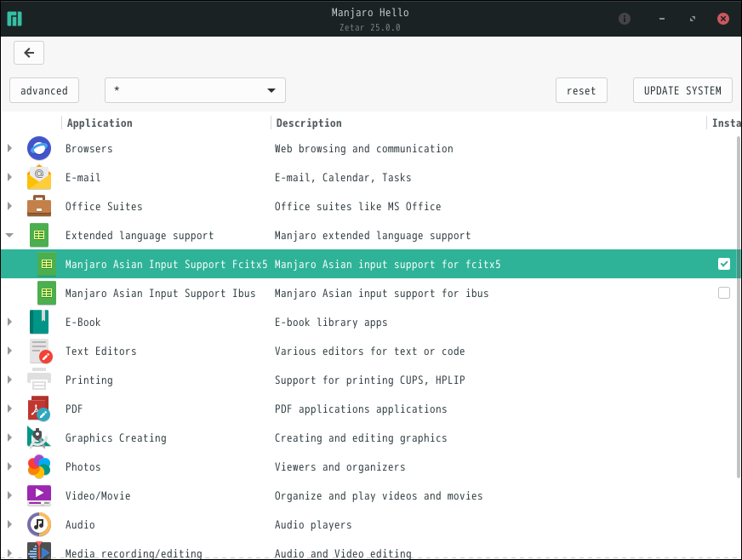Click 'Manjaro extended language support' description

373,235
